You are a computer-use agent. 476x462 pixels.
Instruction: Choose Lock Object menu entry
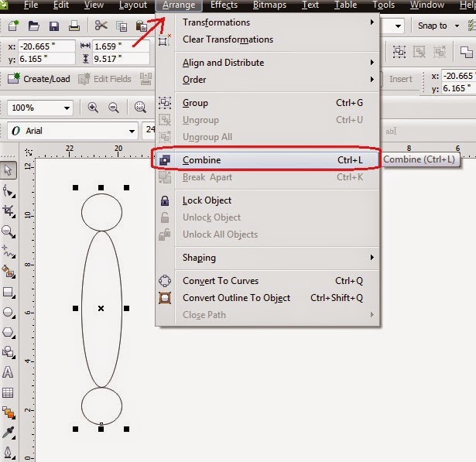pyautogui.click(x=267, y=200)
